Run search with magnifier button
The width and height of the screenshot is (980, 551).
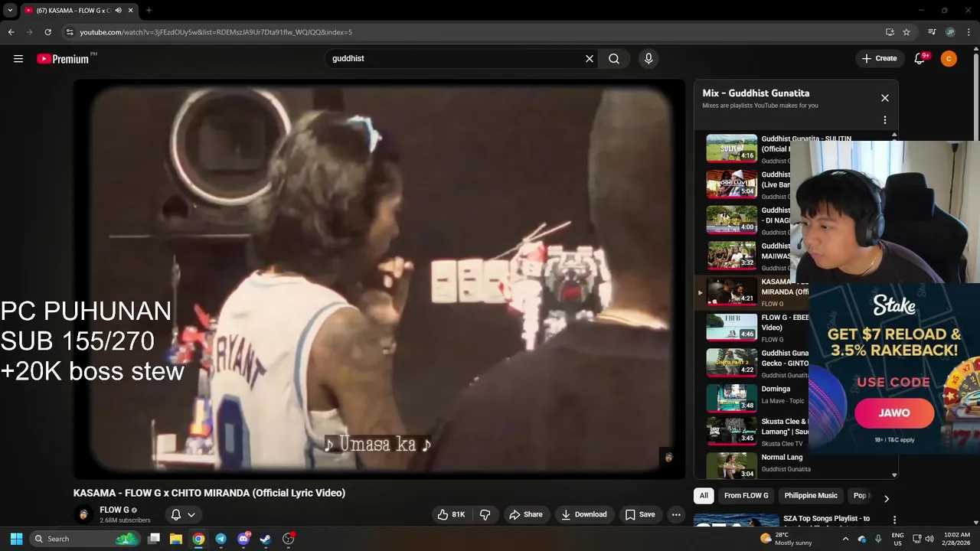tap(614, 59)
